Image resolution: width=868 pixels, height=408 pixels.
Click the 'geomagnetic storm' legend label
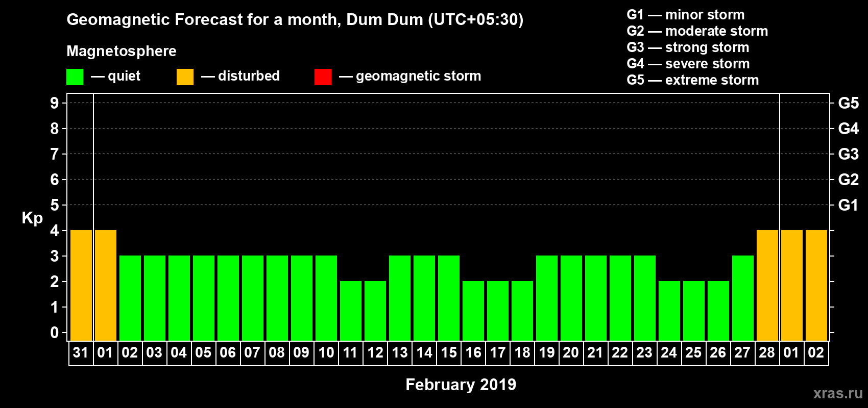(x=418, y=76)
